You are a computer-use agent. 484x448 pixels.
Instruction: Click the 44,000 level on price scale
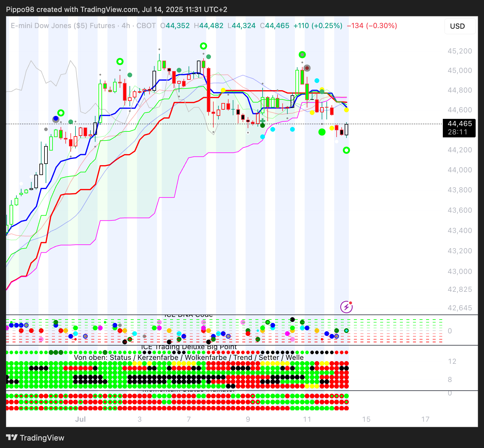[x=460, y=170]
